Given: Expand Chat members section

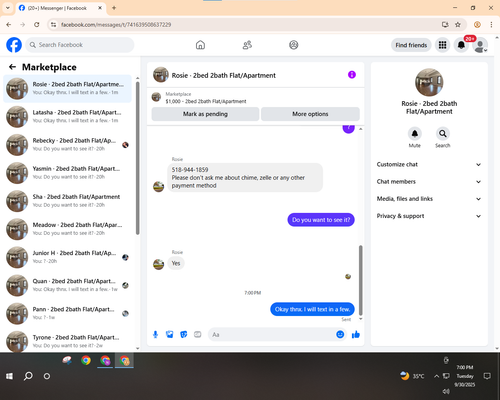Looking at the screenshot, I should [429, 182].
